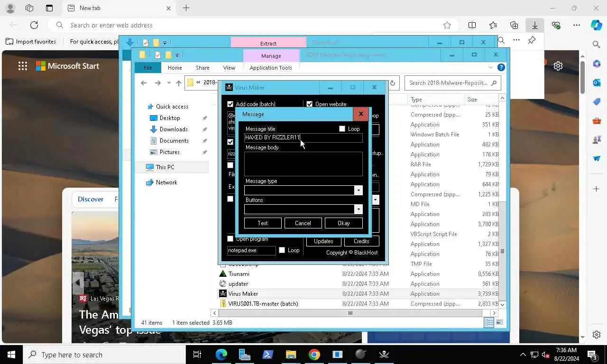The height and width of the screenshot is (364, 607).
Task: Click Explorer back arrow
Action: (x=144, y=83)
